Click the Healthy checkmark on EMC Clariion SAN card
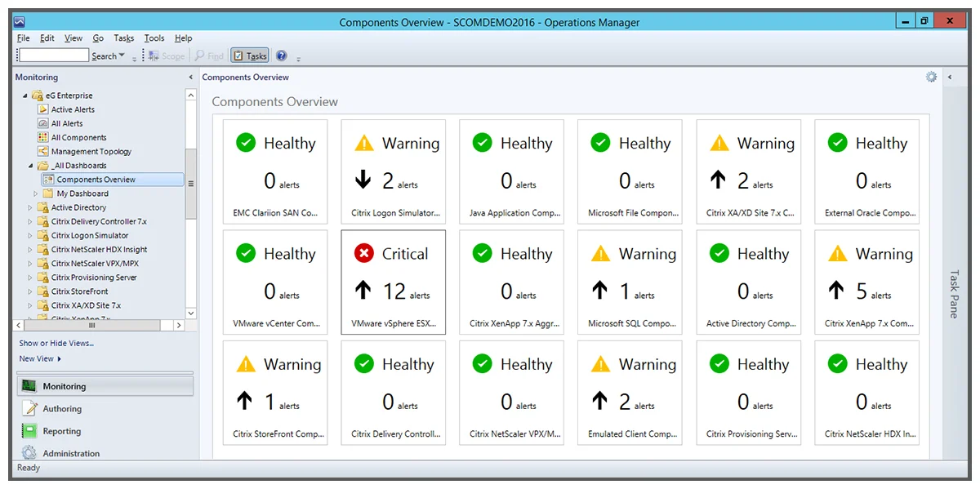Image resolution: width=980 pixels, height=489 pixels. click(246, 143)
